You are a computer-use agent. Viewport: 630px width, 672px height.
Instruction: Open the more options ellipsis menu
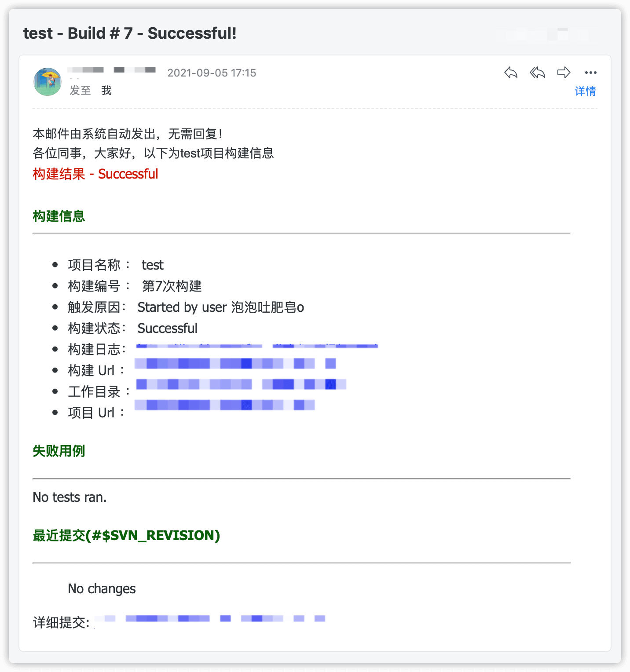(x=590, y=73)
